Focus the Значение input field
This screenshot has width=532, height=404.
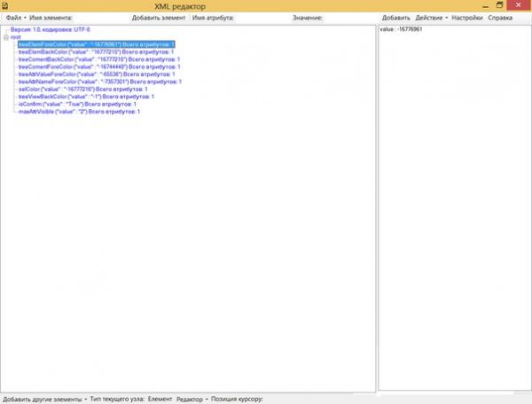[351, 18]
